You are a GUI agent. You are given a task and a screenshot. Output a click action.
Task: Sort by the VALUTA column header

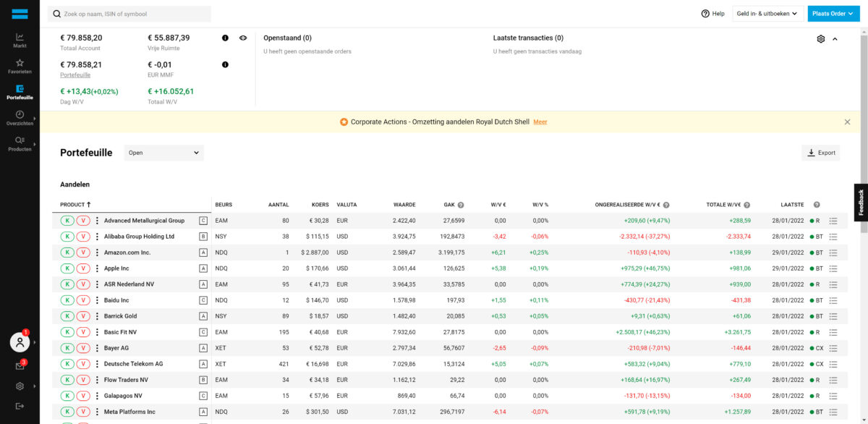pyautogui.click(x=346, y=205)
